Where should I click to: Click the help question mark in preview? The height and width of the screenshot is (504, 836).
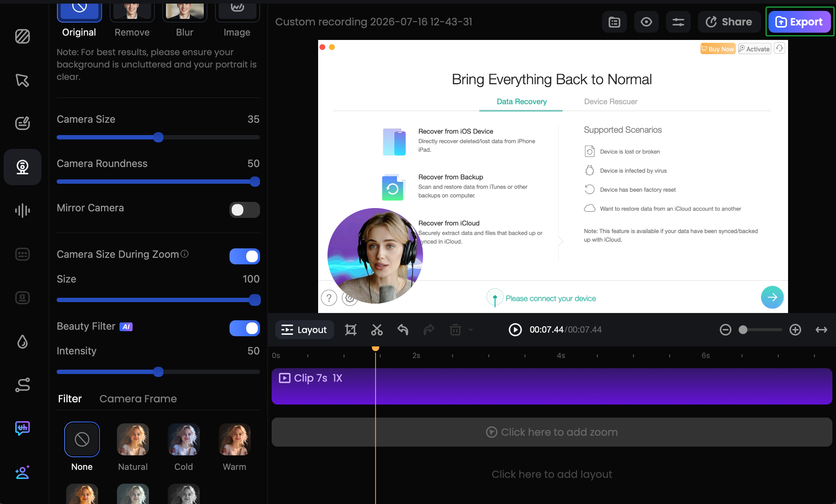[x=329, y=298]
